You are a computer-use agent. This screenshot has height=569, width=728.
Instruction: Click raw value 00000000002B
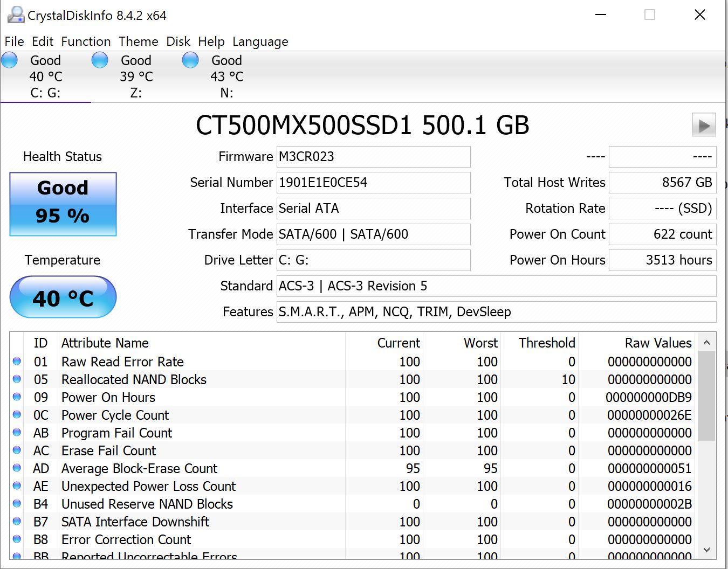click(649, 504)
